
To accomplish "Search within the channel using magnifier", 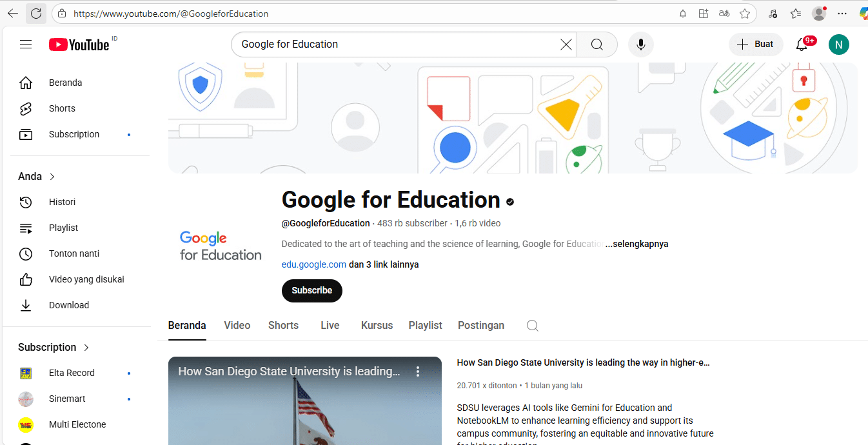I will tap(532, 326).
